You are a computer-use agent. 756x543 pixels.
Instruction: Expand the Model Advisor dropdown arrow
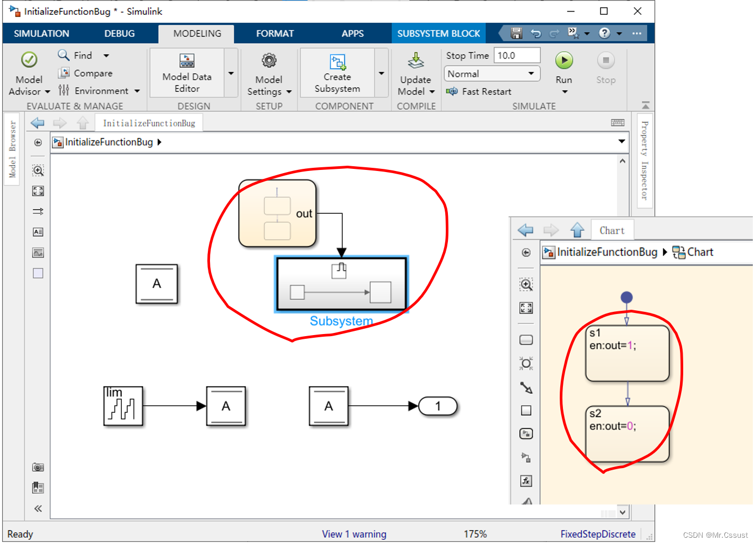pos(47,92)
